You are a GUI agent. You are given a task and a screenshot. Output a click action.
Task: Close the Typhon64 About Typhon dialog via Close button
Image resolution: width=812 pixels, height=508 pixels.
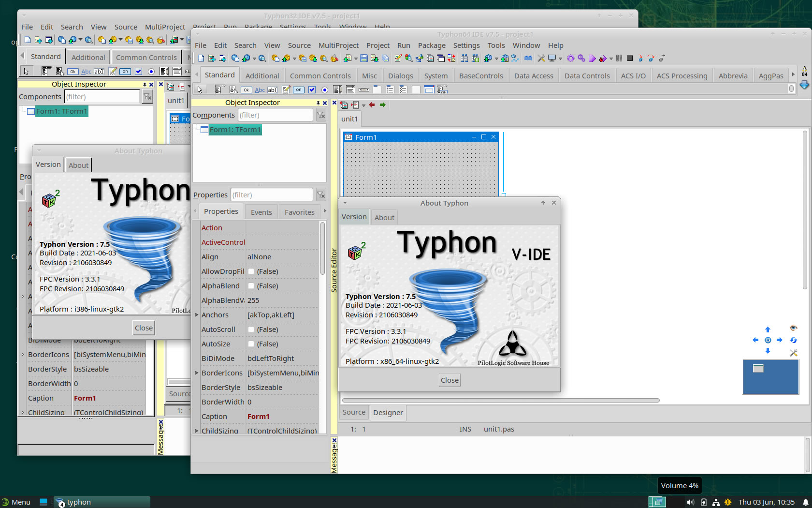coord(449,380)
